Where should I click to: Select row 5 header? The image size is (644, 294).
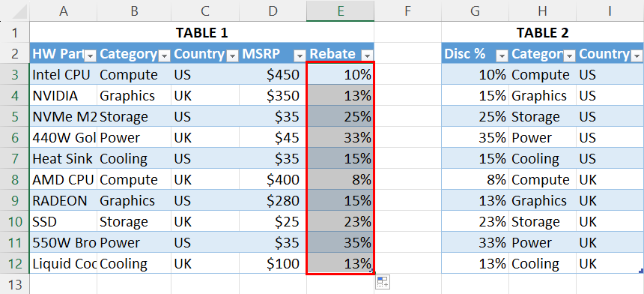click(x=15, y=116)
